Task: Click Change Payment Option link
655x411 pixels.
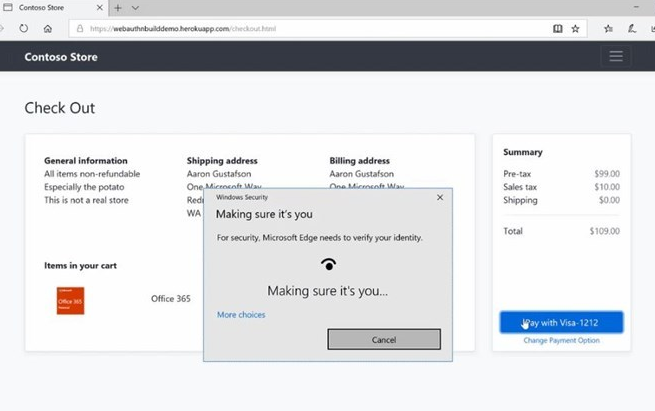Action: point(561,340)
